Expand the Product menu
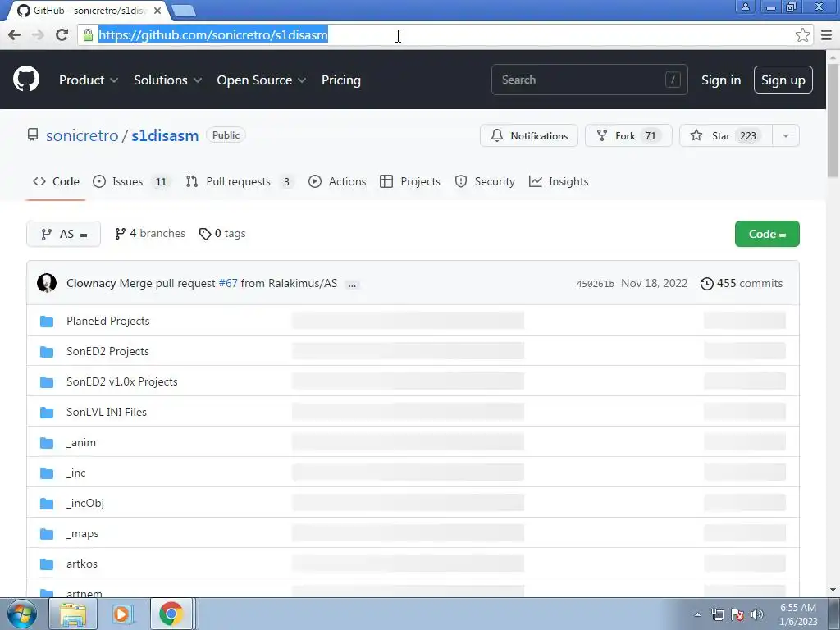Viewport: 840px width, 630px height. click(x=89, y=80)
